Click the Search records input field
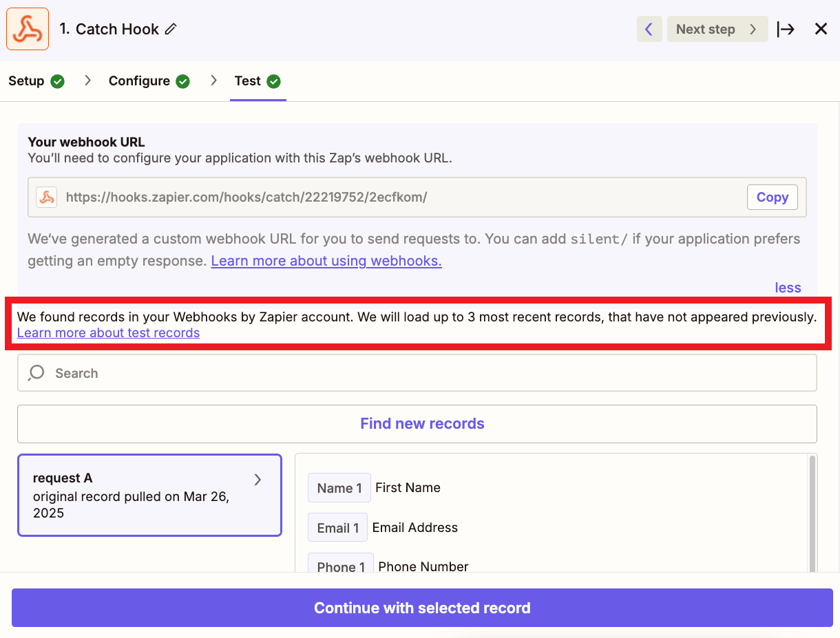 coord(417,373)
